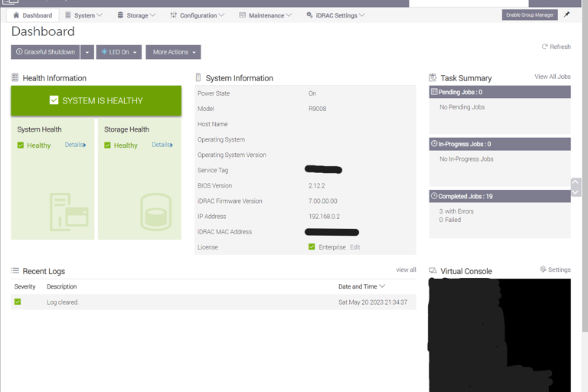The height and width of the screenshot is (392, 588).
Task: Expand the iDRAC Settings chevron
Action: pos(361,15)
